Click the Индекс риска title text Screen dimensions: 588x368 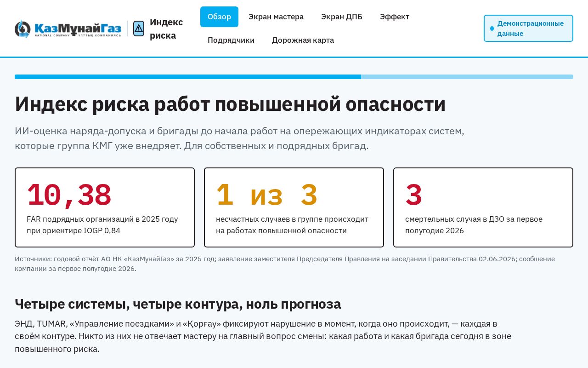(x=166, y=29)
